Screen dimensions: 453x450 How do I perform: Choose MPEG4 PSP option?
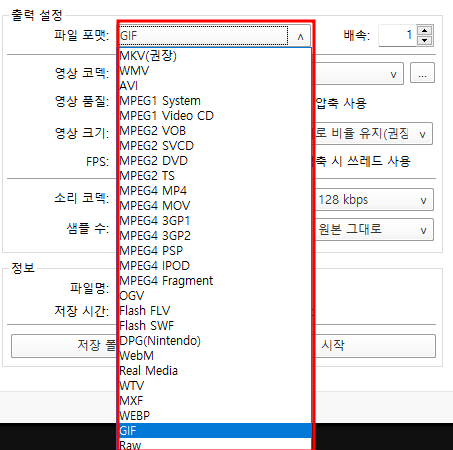pos(215,251)
